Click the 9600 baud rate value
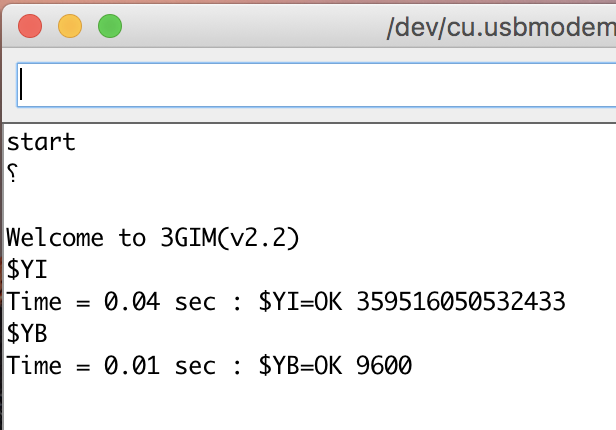Image resolution: width=616 pixels, height=430 pixels. [384, 365]
